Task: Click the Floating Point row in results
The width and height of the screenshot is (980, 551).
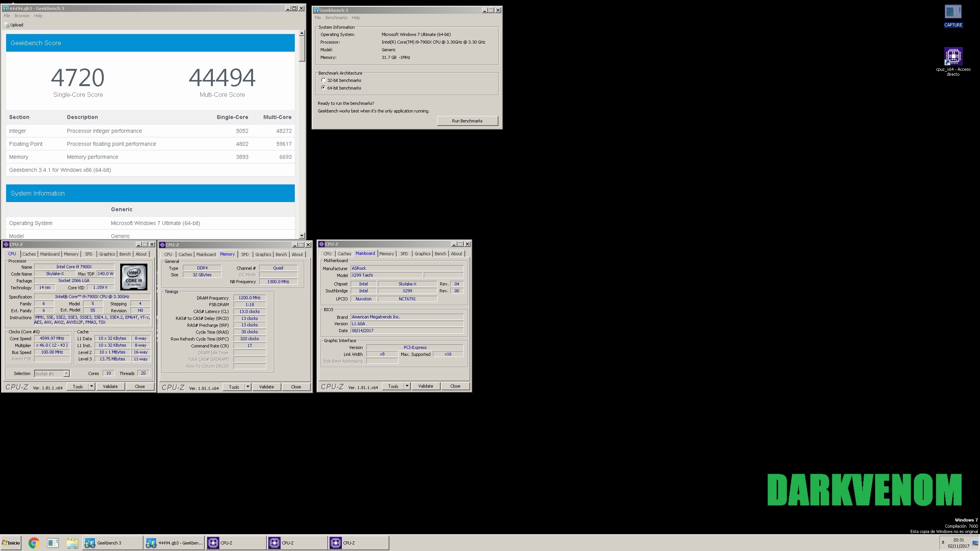Action: point(150,144)
